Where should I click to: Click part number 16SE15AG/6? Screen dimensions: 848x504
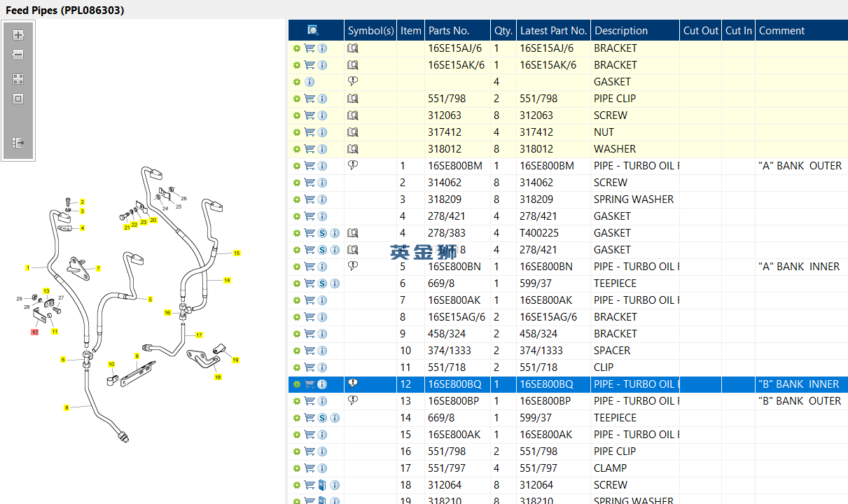tap(457, 317)
